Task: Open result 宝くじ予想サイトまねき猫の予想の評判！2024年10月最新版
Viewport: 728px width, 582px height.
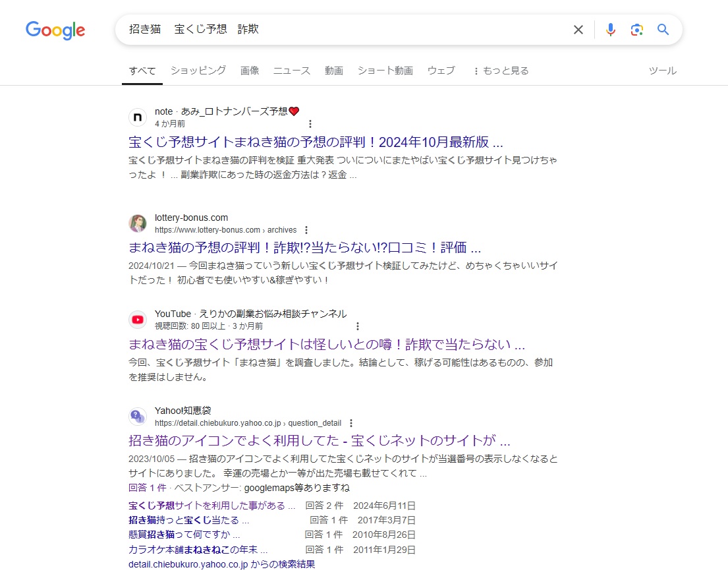Action: pos(316,142)
